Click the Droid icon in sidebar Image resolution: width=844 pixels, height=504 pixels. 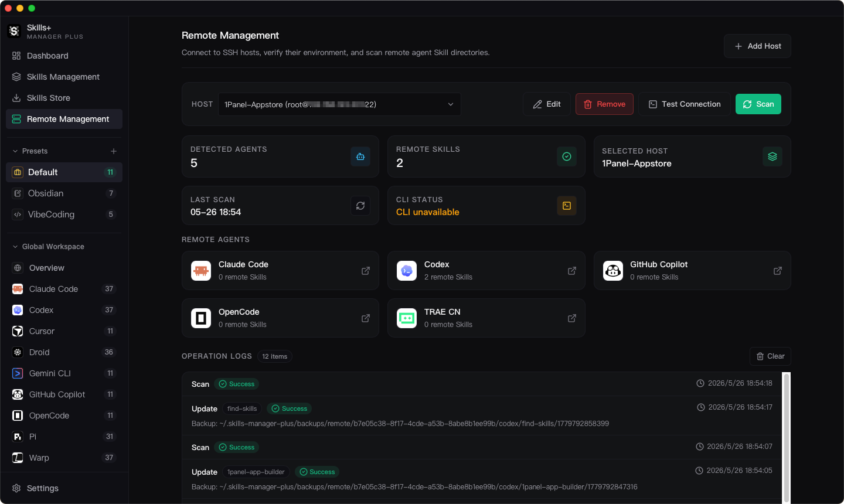pyautogui.click(x=18, y=352)
